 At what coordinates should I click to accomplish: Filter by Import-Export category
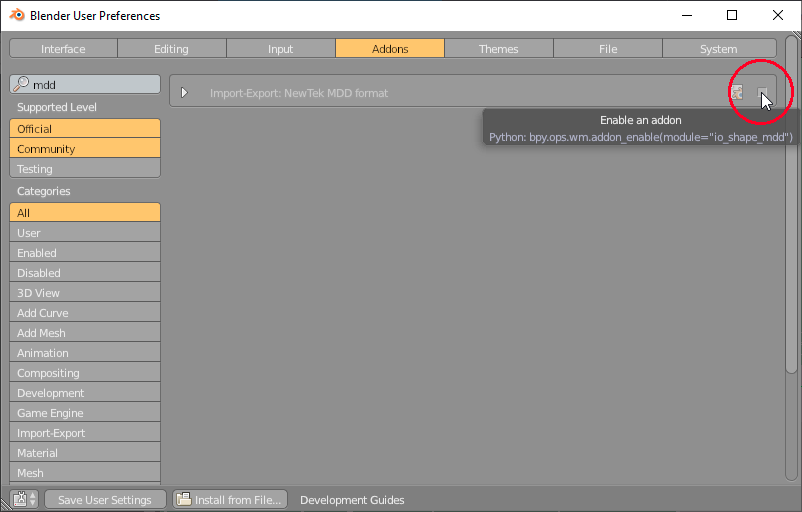click(85, 432)
